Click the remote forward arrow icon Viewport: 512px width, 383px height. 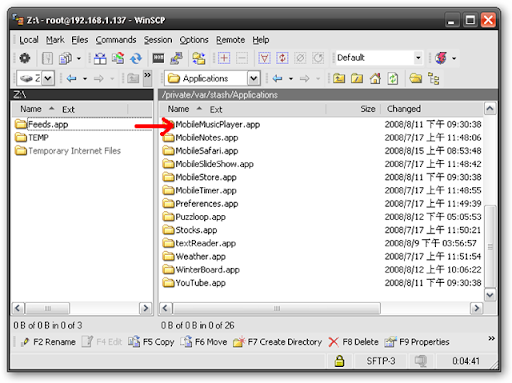pyautogui.click(x=304, y=79)
